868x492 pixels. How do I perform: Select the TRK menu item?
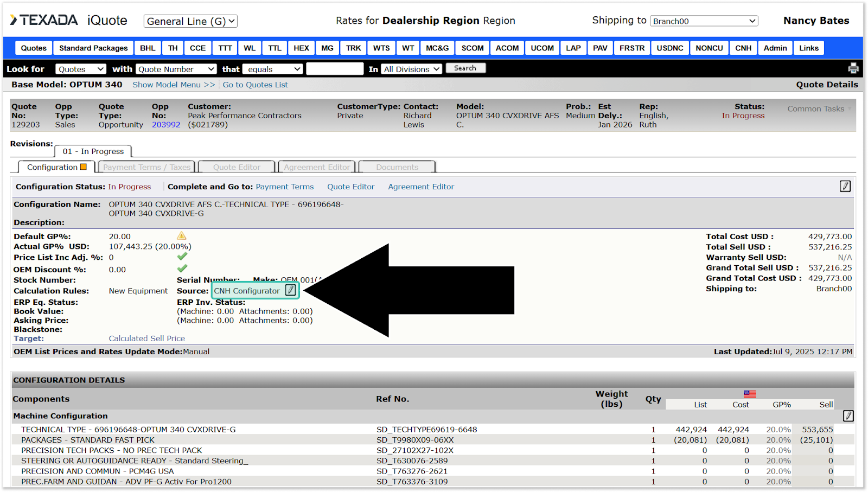354,48
